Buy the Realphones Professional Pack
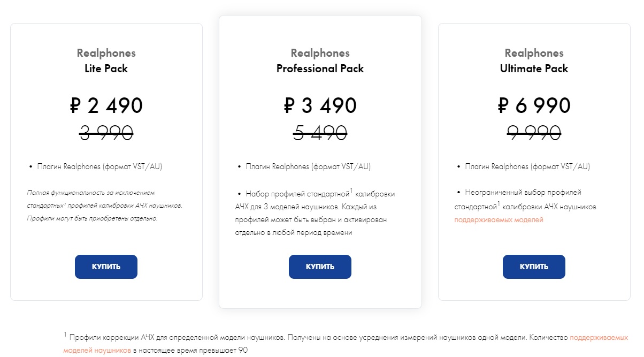The height and width of the screenshot is (357, 644). (320, 267)
